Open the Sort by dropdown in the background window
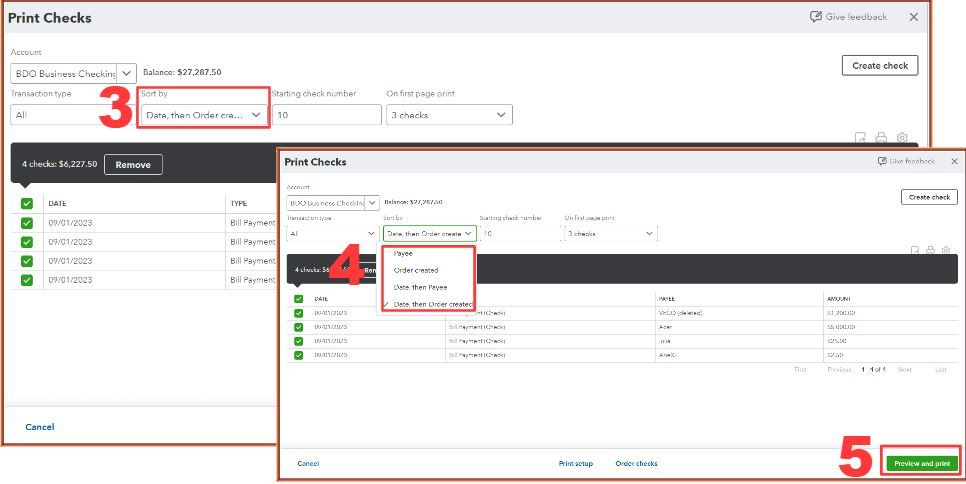 pyautogui.click(x=204, y=115)
